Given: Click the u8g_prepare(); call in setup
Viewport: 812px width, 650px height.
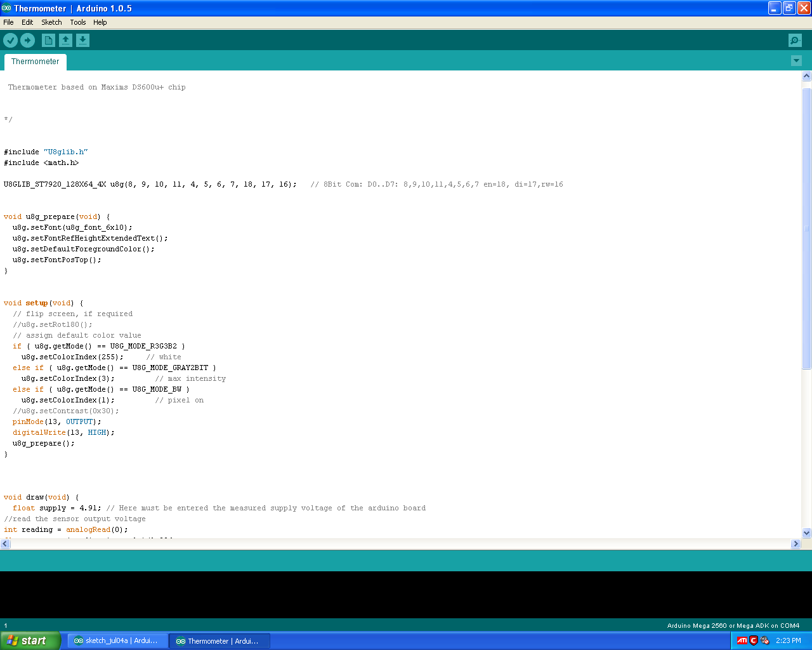Looking at the screenshot, I should 44,444.
